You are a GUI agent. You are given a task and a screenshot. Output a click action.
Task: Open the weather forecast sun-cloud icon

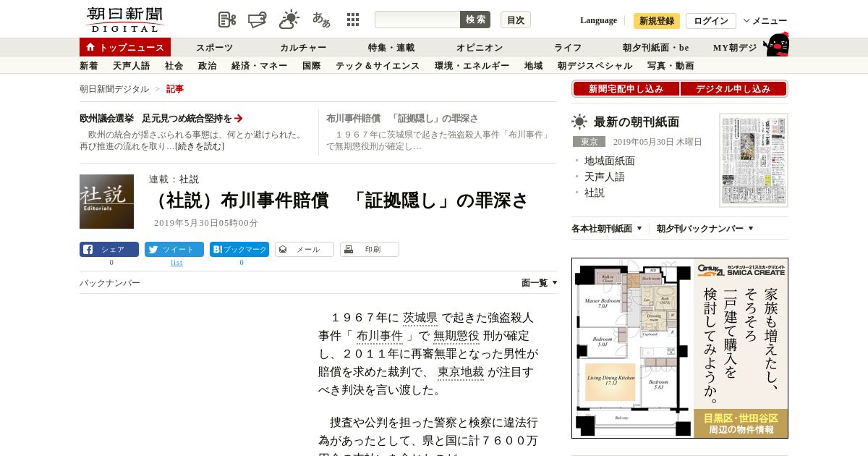(289, 20)
